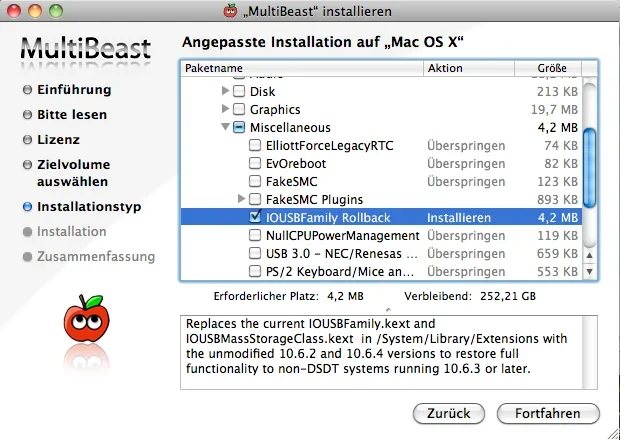This screenshot has width=620, height=440.
Task: Uncheck the IOUSBFamily Rollback checkbox
Action: pyautogui.click(x=256, y=217)
